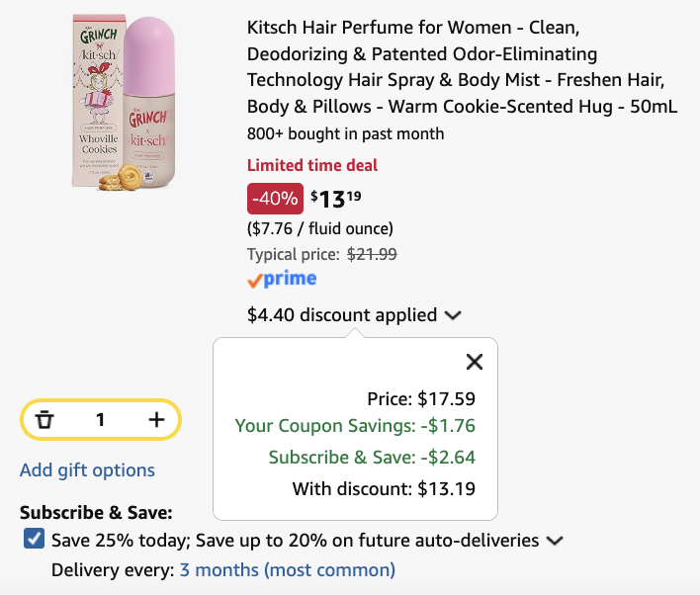Image resolution: width=700 pixels, height=595 pixels.
Task: Click the Limited time deal label
Action: pos(312,165)
